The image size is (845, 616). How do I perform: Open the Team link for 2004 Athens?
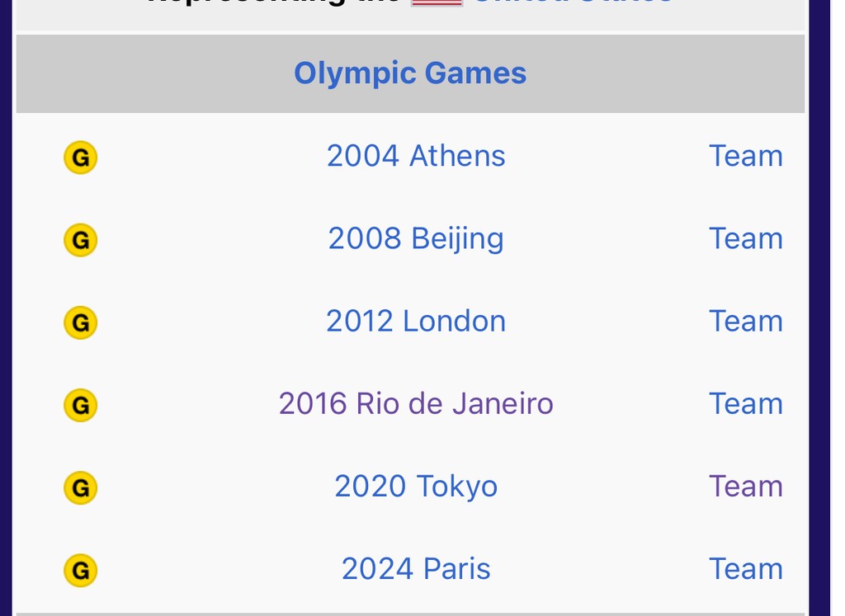click(746, 156)
